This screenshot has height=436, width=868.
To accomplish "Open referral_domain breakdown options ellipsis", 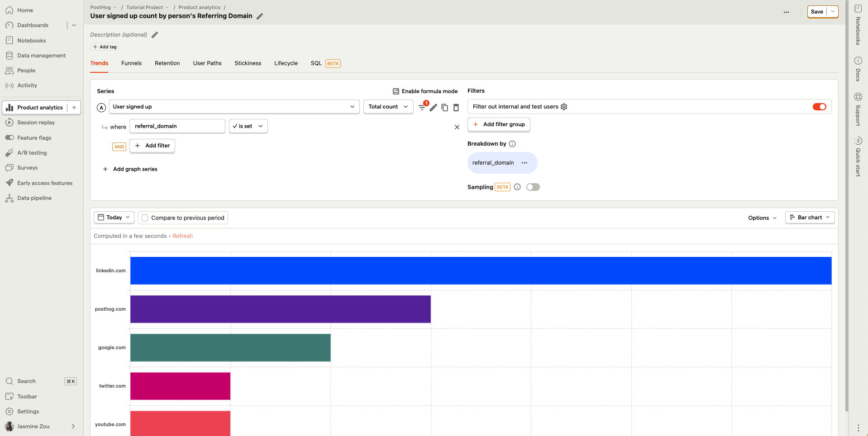I will pos(525,163).
